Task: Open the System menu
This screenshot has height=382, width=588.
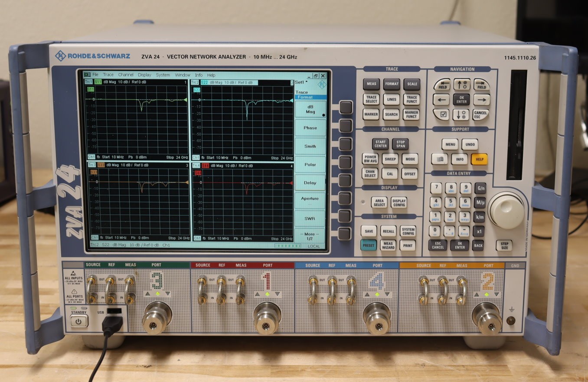Action: [x=163, y=75]
